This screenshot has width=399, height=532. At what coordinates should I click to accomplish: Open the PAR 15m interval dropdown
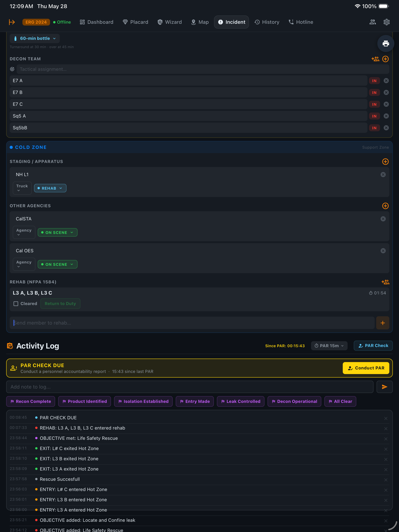[329, 346]
